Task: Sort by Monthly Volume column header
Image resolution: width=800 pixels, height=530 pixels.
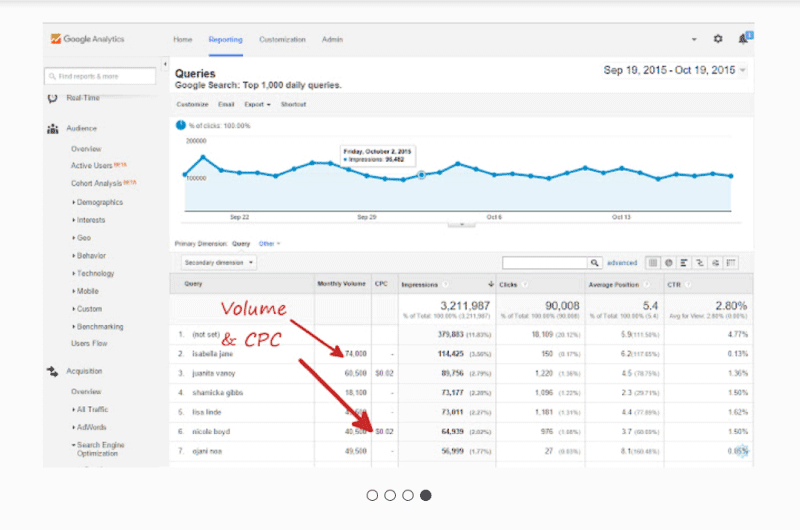Action: (341, 284)
